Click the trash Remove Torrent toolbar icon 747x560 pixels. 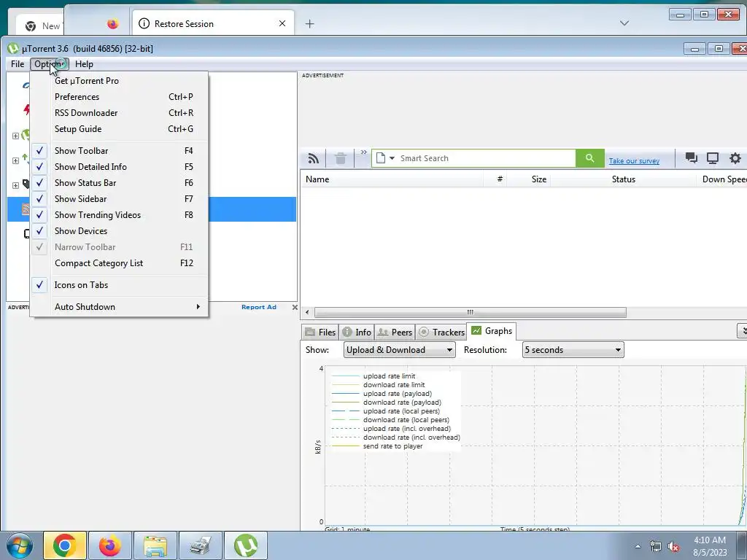tap(340, 158)
